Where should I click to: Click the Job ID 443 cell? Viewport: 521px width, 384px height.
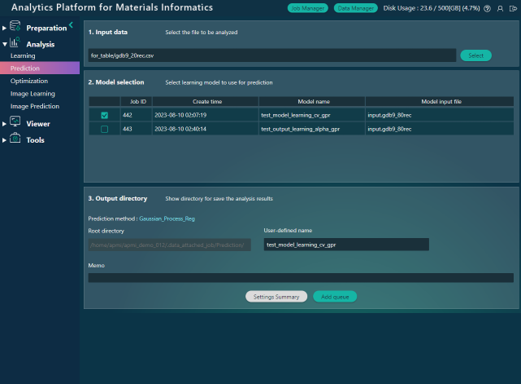pyautogui.click(x=136, y=129)
